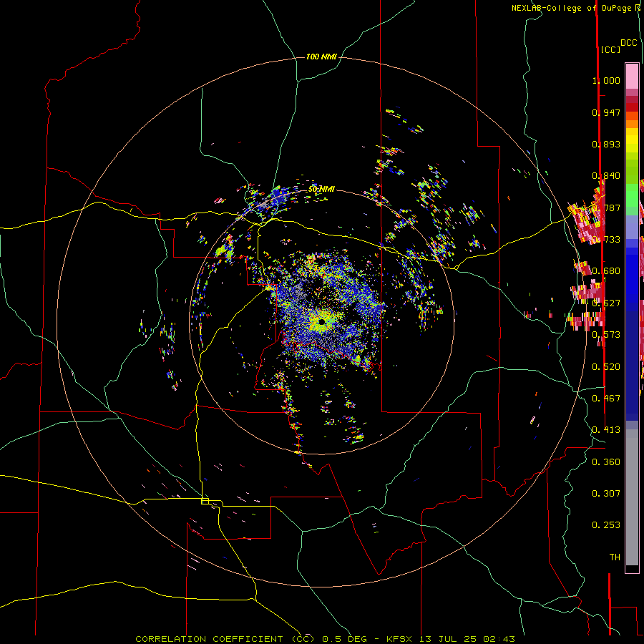Click the small yellow square road junction marker

205,501
